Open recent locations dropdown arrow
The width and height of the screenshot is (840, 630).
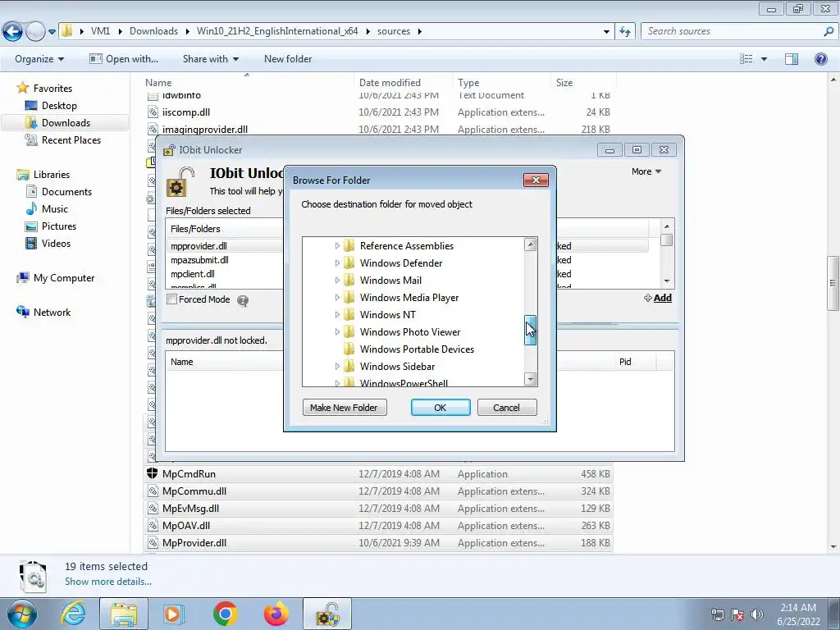[52, 32]
